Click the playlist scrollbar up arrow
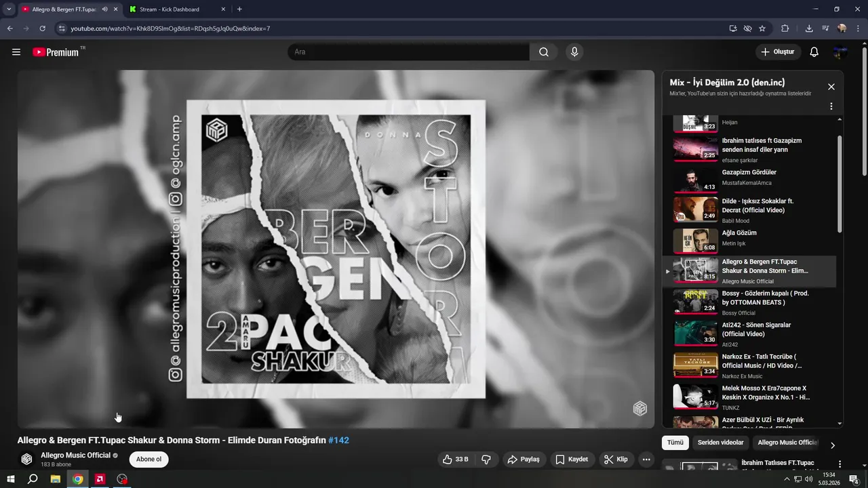 point(840,119)
